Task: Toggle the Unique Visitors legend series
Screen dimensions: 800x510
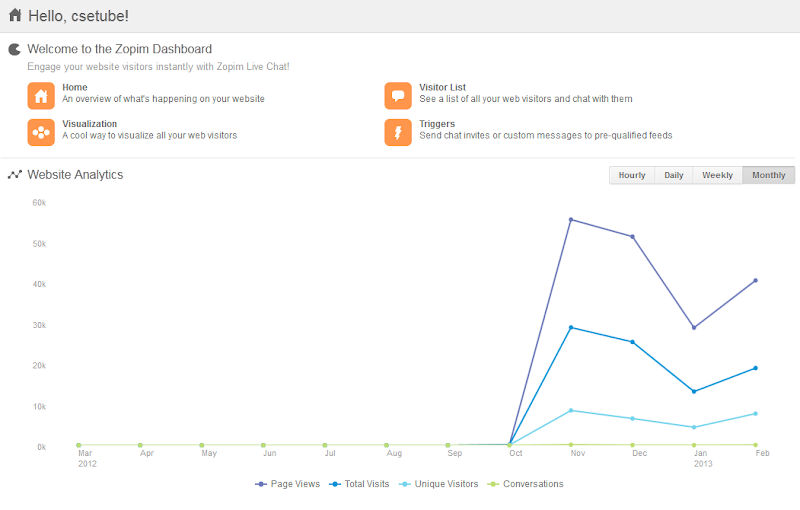Action: [x=439, y=484]
